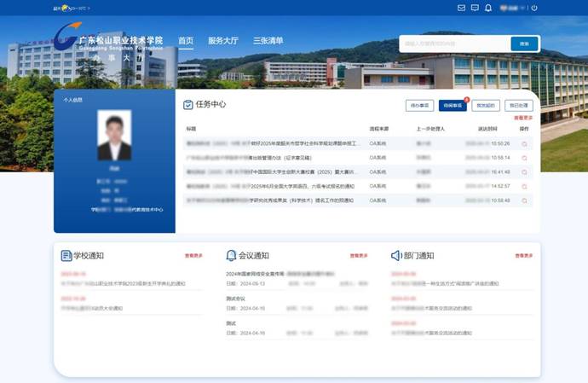View task row sent at 10:50:26
Screen dimensions: 588x383
[x=524, y=144]
